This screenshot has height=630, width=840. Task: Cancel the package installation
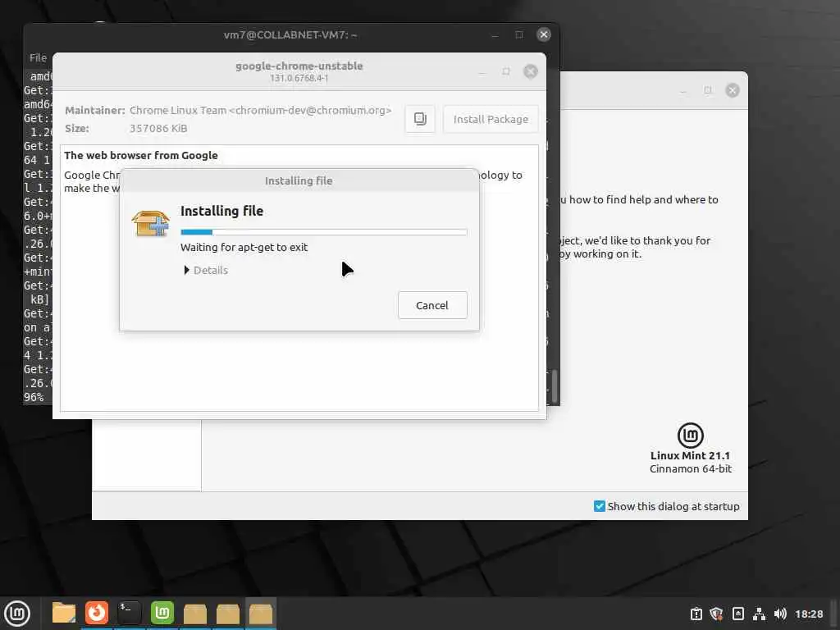[432, 305]
